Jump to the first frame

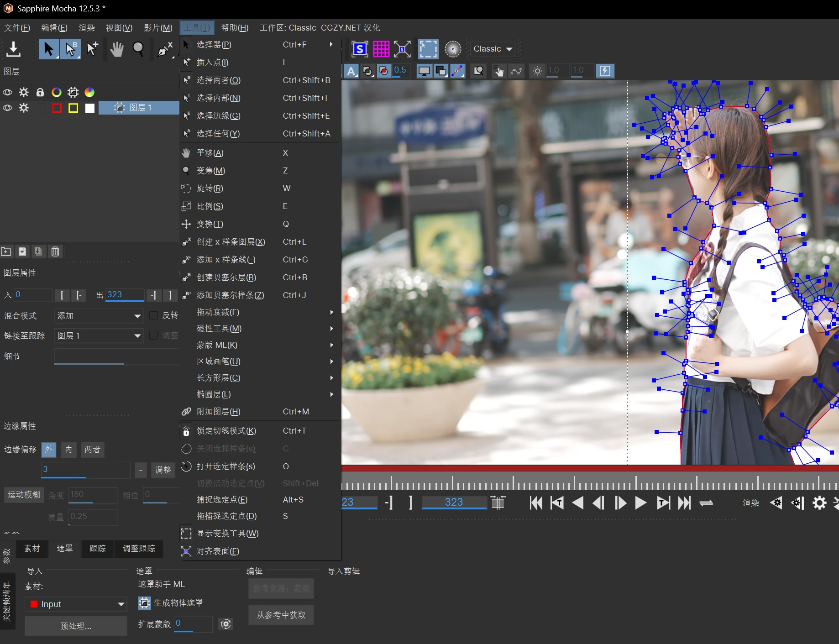point(536,503)
